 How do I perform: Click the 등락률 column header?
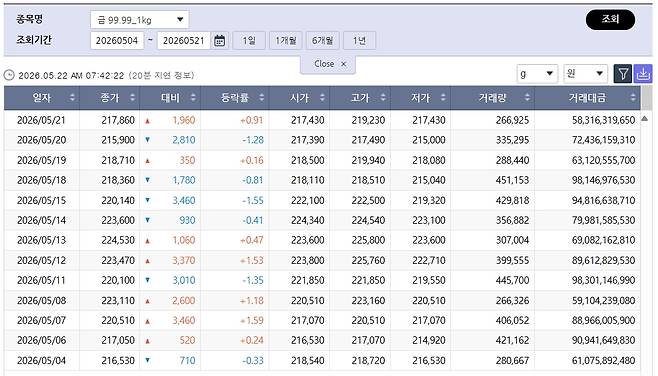point(235,98)
